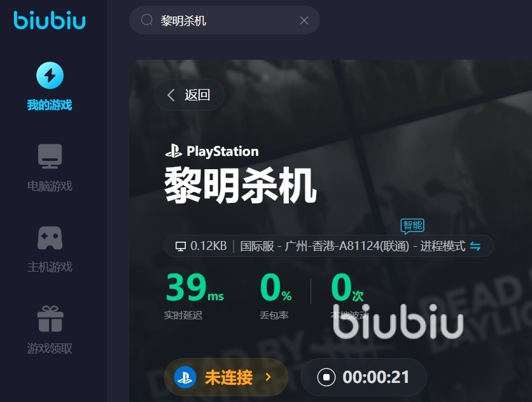Viewport: 532px width, 402px height.
Task: Open the 我的游戏 lightning icon
Action: coord(50,75)
